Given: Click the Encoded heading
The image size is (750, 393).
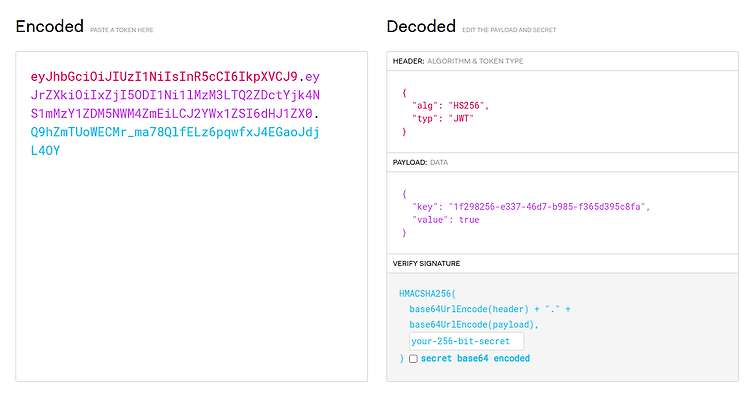Looking at the screenshot, I should pos(50,26).
